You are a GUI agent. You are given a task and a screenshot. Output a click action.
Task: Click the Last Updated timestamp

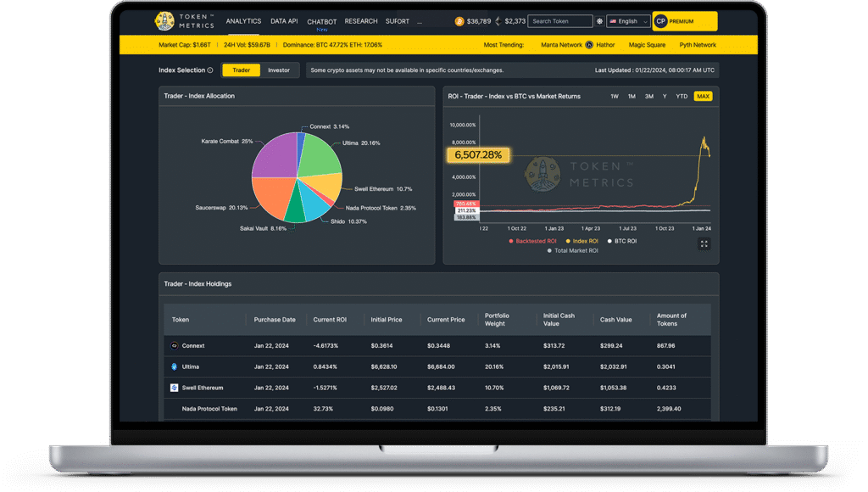[655, 70]
